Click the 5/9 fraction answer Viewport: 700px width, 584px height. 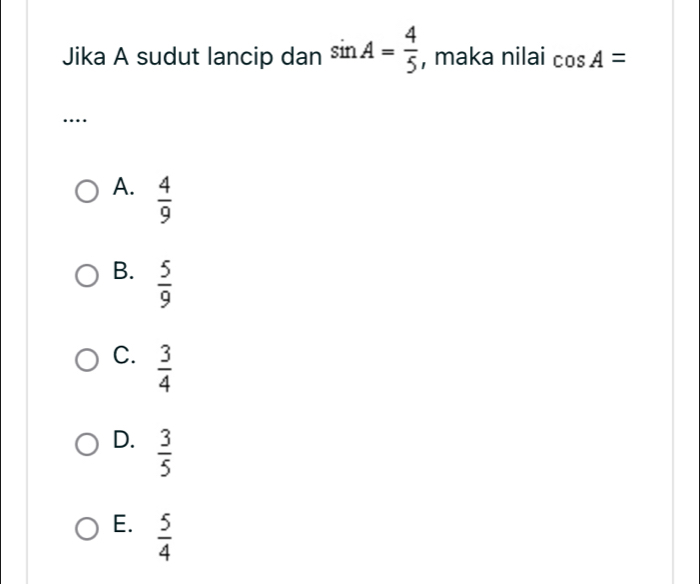coord(166,283)
